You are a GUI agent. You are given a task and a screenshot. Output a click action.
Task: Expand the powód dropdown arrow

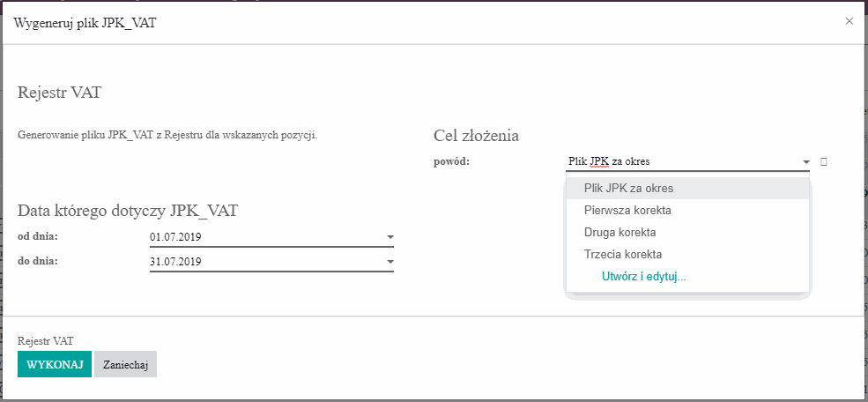pos(805,162)
